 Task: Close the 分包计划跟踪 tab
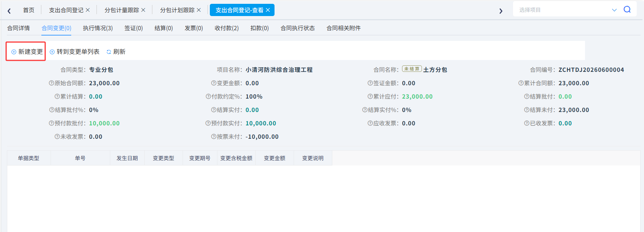tap(199, 10)
